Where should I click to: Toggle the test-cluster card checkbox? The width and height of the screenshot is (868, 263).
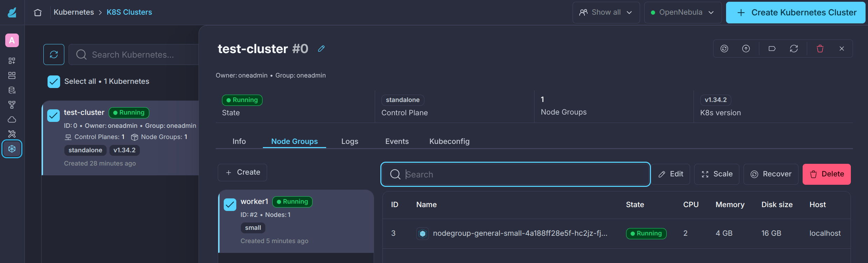pos(53,115)
